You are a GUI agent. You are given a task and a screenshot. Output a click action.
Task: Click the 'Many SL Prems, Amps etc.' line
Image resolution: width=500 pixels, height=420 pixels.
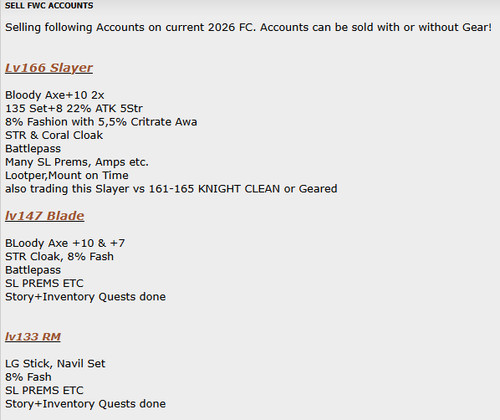point(77,162)
